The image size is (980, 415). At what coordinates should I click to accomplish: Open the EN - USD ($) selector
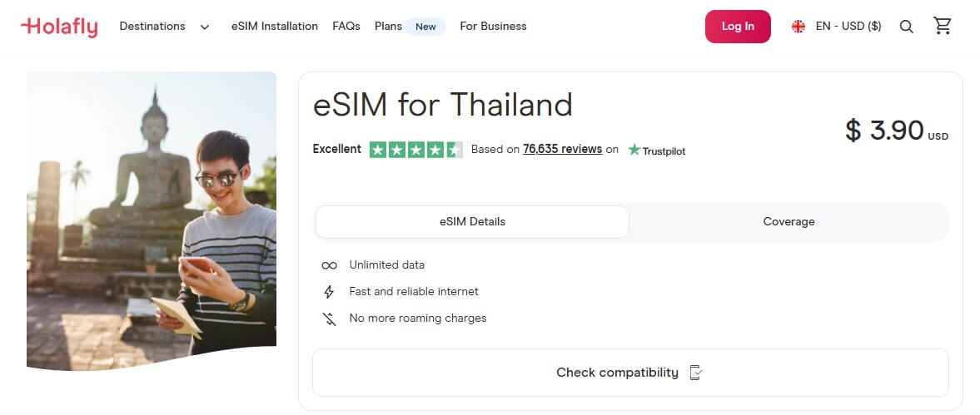(x=848, y=27)
